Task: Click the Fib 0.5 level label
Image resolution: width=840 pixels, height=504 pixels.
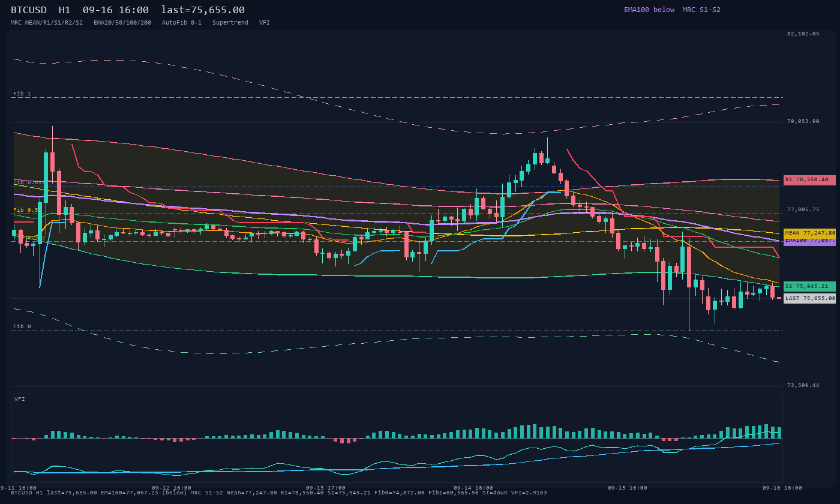Action: pos(26,210)
